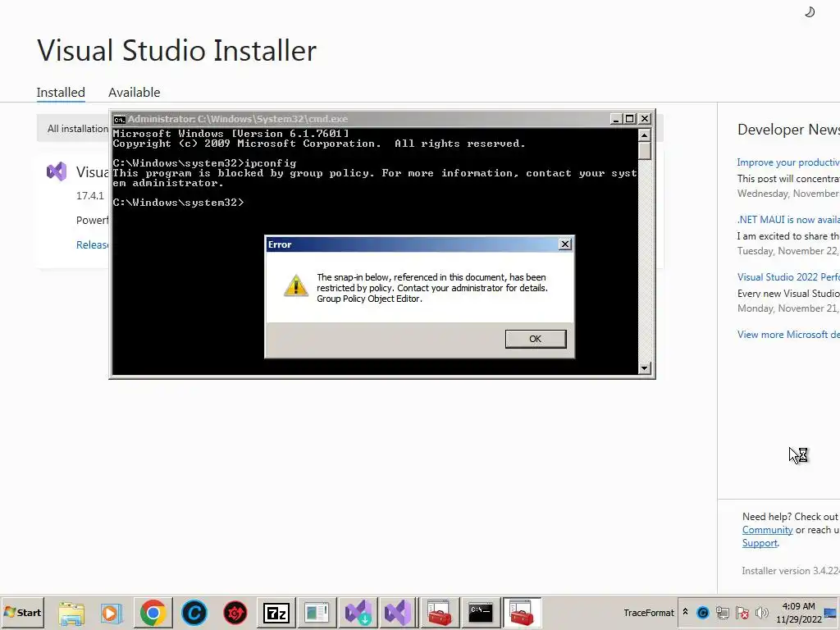Show hidden tray icons arrow
This screenshot has width=840, height=630.
[x=685, y=612]
